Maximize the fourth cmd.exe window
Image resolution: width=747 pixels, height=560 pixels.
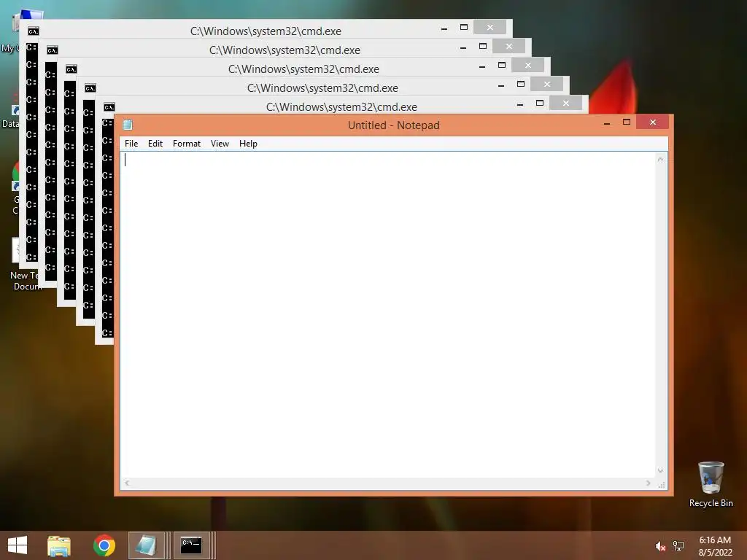(521, 84)
